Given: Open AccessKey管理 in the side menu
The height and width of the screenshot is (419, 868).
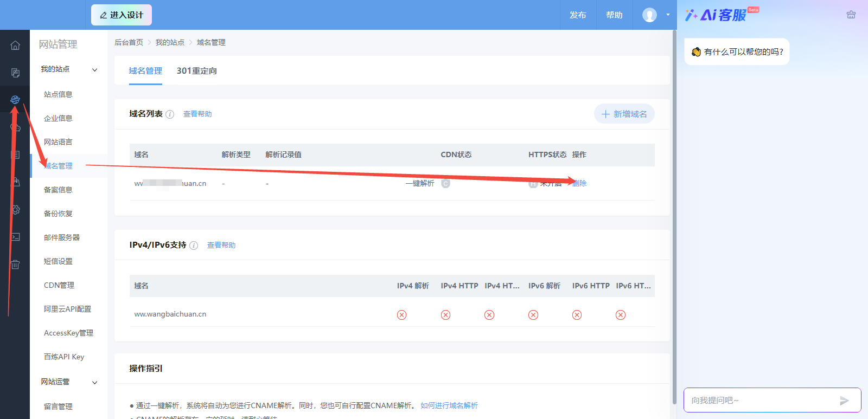Looking at the screenshot, I should 68,333.
